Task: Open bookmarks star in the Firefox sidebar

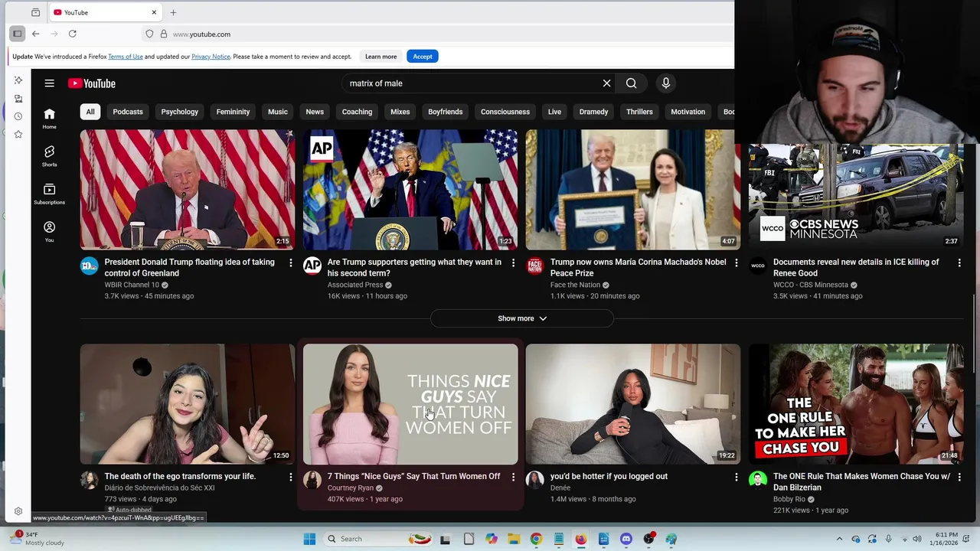Action: (18, 135)
